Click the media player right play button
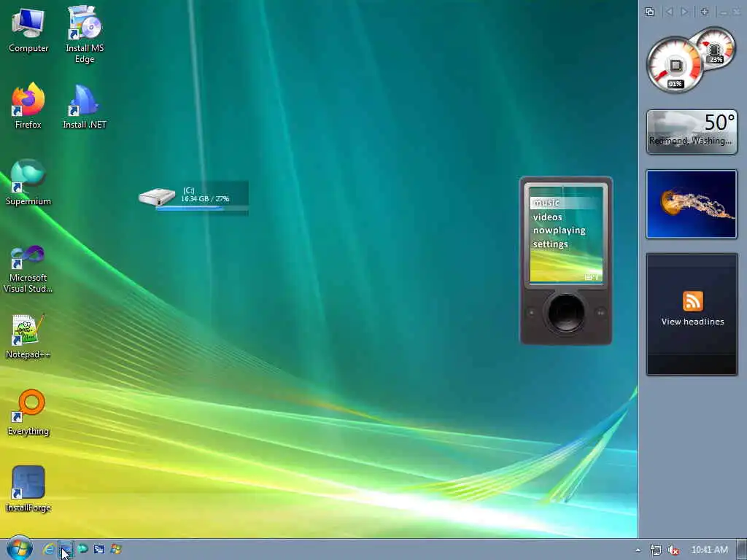The width and height of the screenshot is (747, 560). click(600, 313)
